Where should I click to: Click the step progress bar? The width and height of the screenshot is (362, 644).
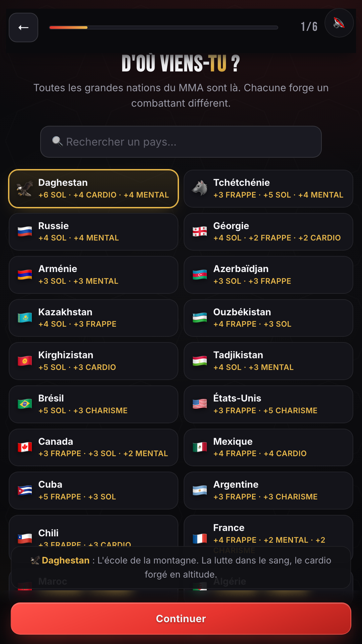(x=164, y=28)
